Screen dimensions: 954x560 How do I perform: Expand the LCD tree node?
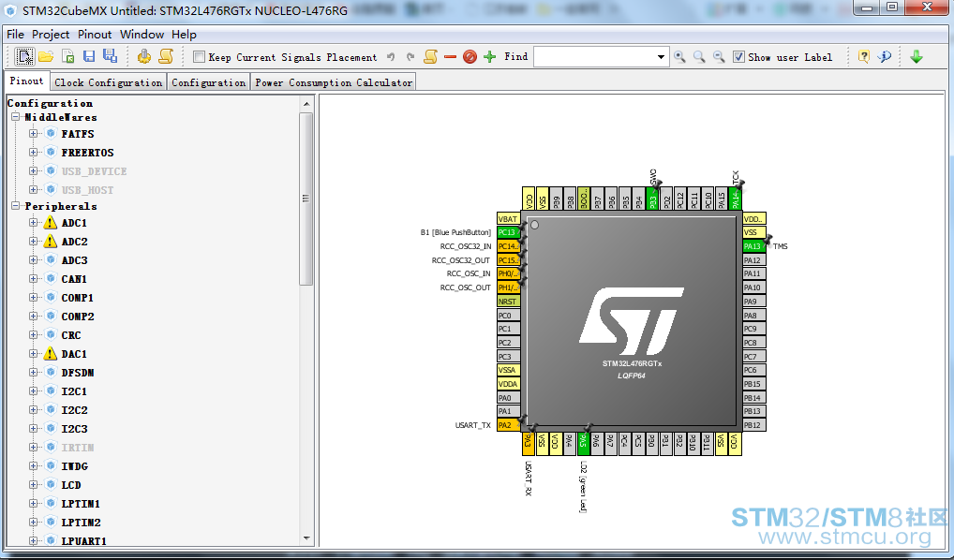coord(34,484)
